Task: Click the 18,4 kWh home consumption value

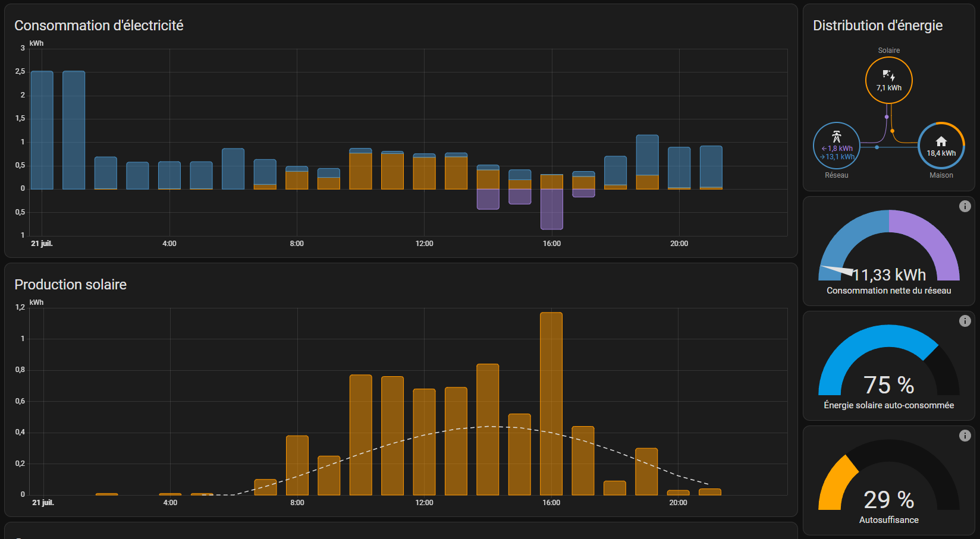Action: [x=941, y=153]
